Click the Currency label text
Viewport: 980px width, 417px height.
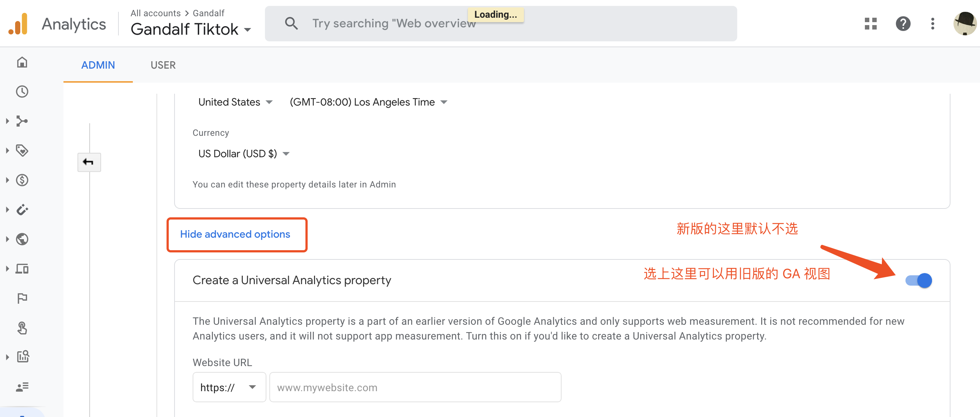click(211, 133)
